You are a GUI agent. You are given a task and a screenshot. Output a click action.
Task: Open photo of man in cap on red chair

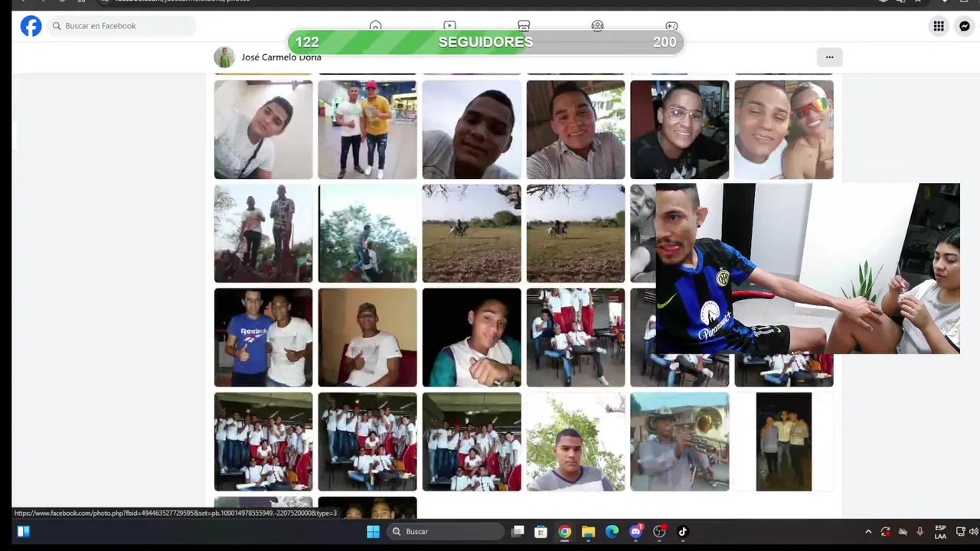click(367, 337)
